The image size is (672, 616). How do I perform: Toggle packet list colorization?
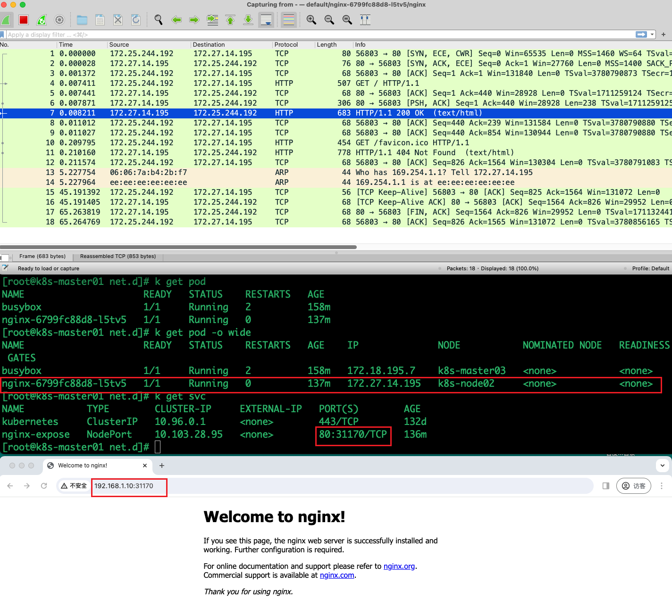pyautogui.click(x=289, y=20)
